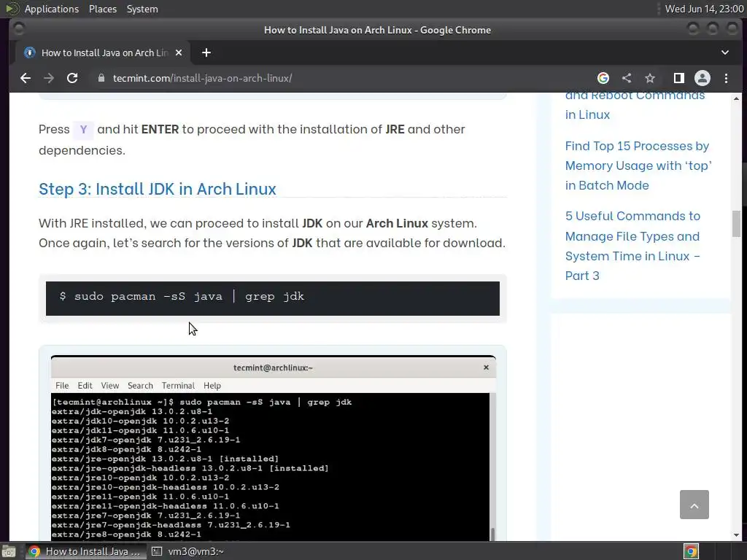Open the System menu

coord(142,9)
